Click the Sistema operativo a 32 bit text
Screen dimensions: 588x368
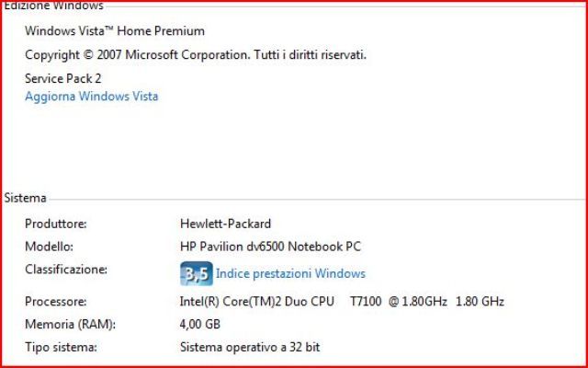click(x=250, y=347)
